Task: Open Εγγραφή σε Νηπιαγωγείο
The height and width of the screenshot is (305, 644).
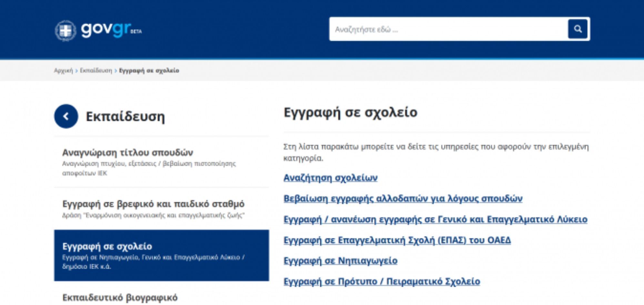Action: 341,260
